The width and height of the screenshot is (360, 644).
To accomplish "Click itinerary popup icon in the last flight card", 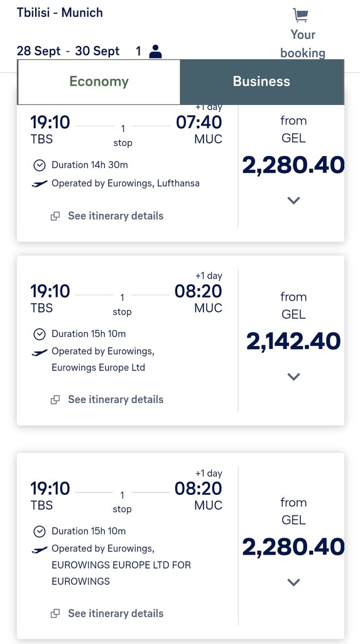I will (x=55, y=614).
